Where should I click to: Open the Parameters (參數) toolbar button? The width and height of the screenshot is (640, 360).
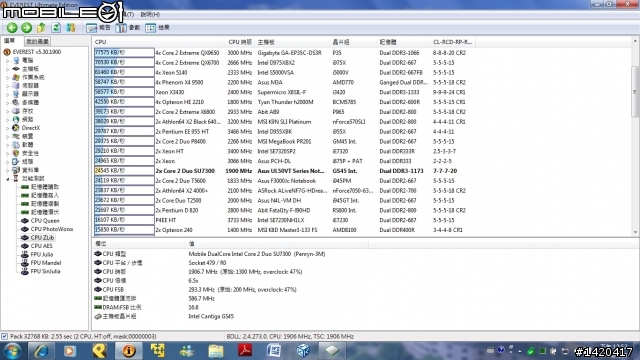point(128,27)
